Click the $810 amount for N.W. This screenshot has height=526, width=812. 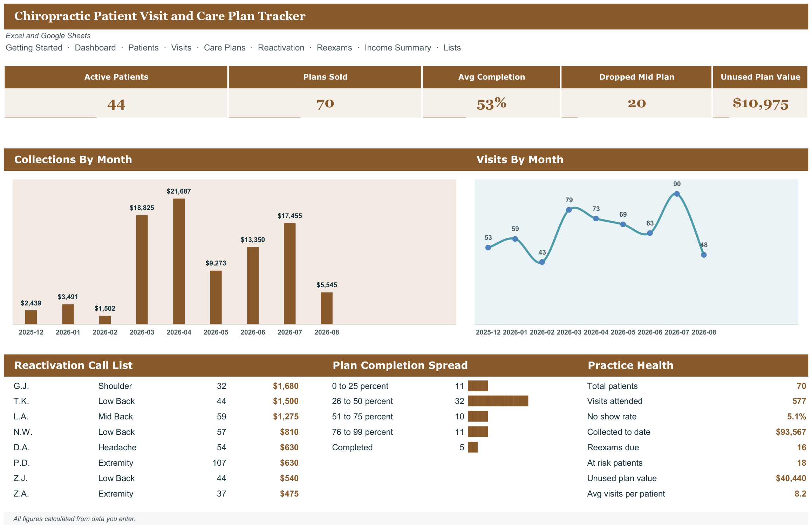(289, 432)
